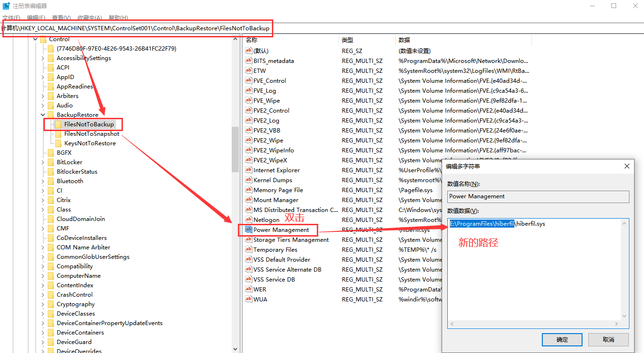Click the CloudDomainJoin folder icon
This screenshot has height=353, width=644.
pos(51,219)
